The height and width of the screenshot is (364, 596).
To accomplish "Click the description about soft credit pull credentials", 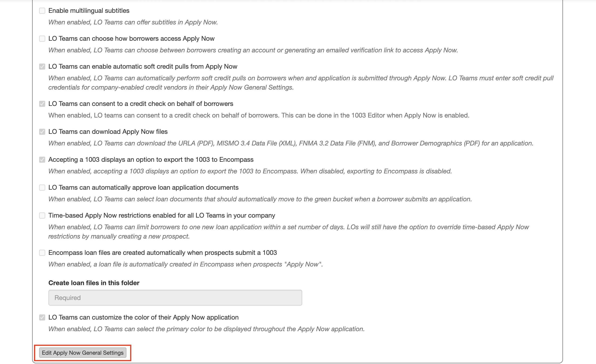I will click(x=301, y=83).
